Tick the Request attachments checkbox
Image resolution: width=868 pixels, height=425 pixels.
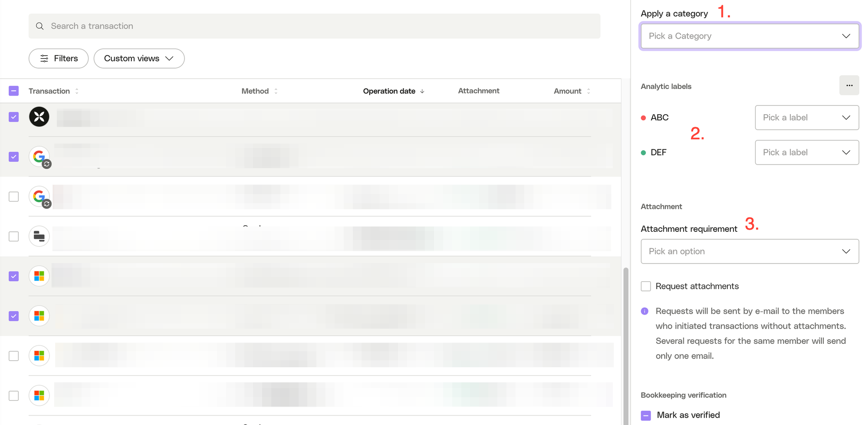click(x=646, y=286)
